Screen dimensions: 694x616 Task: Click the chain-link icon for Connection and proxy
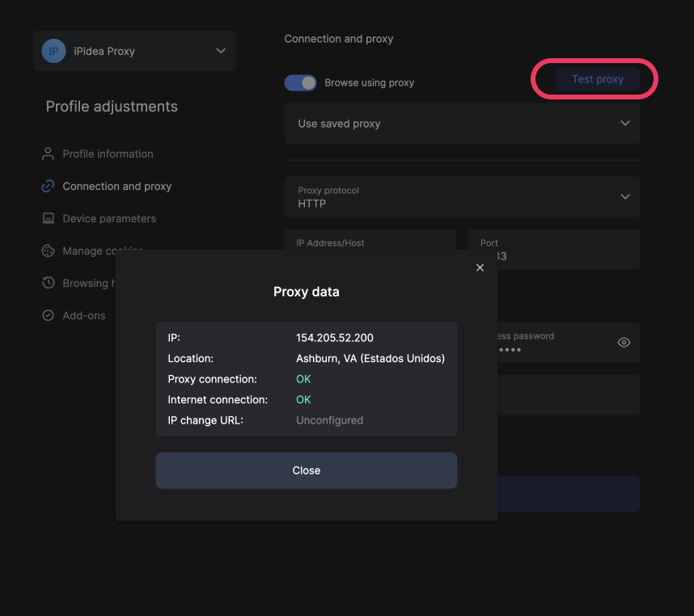[x=48, y=186]
